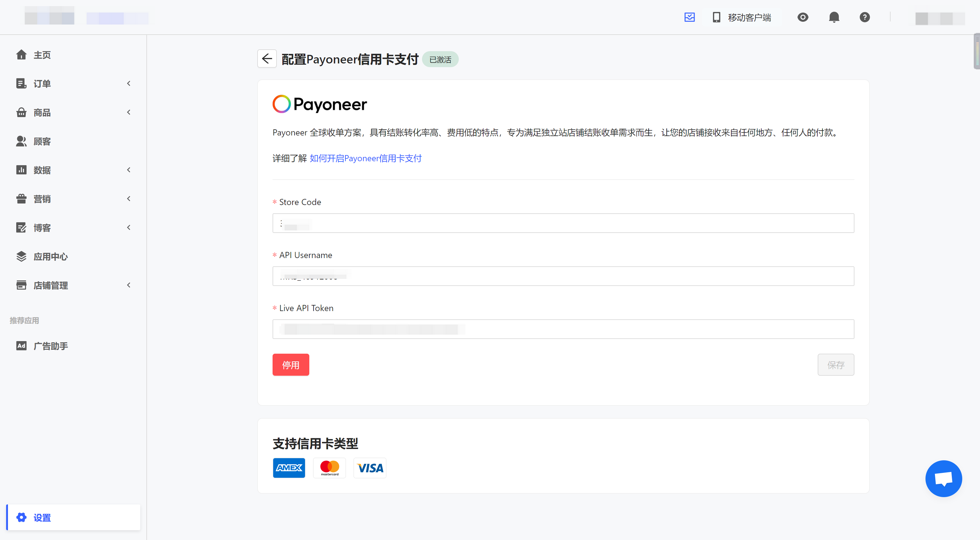Click the page vertical scrollbar thumb
Screen dimensions: 980x540
tap(977, 51)
